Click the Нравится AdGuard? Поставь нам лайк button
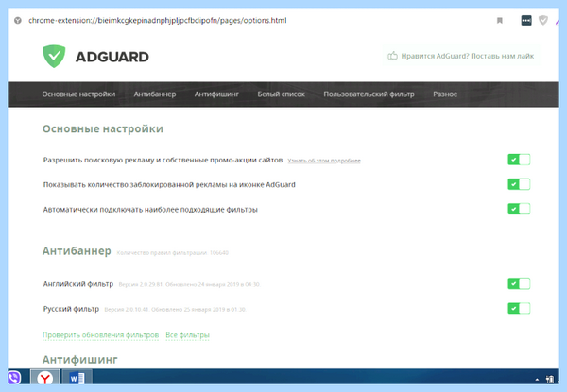Viewport: 567px width, 392px height. 461,56
